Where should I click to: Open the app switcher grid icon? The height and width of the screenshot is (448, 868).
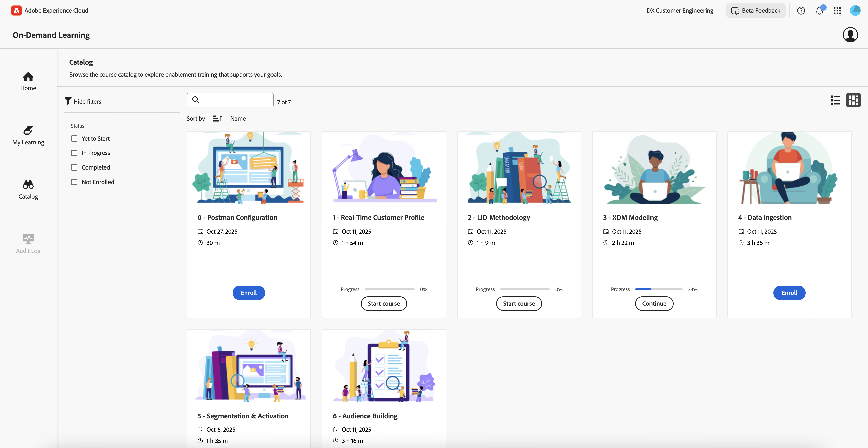tap(837, 11)
